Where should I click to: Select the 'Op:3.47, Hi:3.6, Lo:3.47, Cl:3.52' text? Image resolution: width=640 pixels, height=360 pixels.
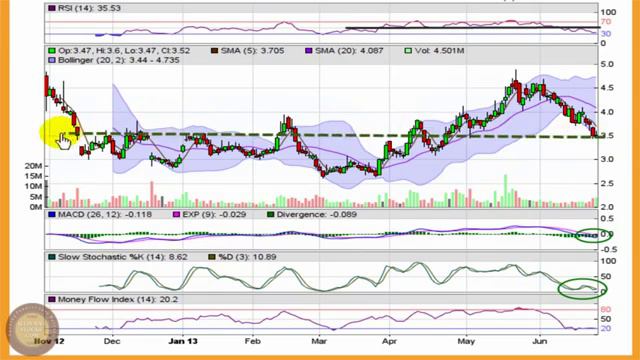(x=124, y=51)
